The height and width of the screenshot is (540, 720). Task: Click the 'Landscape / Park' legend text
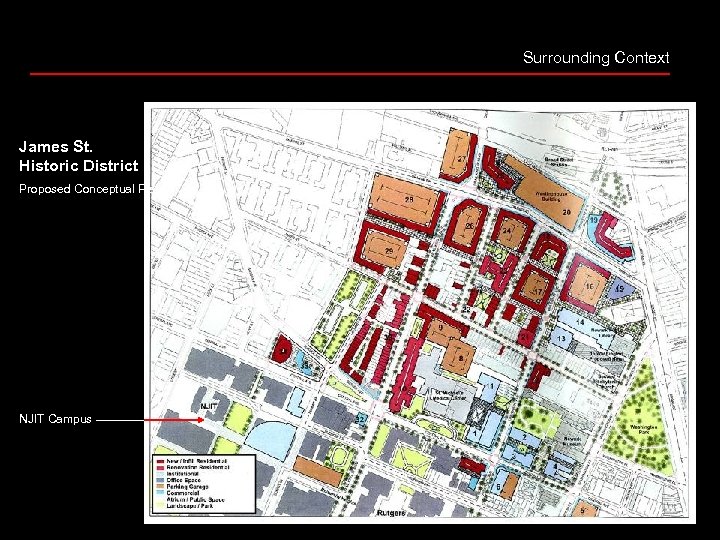[x=190, y=506]
